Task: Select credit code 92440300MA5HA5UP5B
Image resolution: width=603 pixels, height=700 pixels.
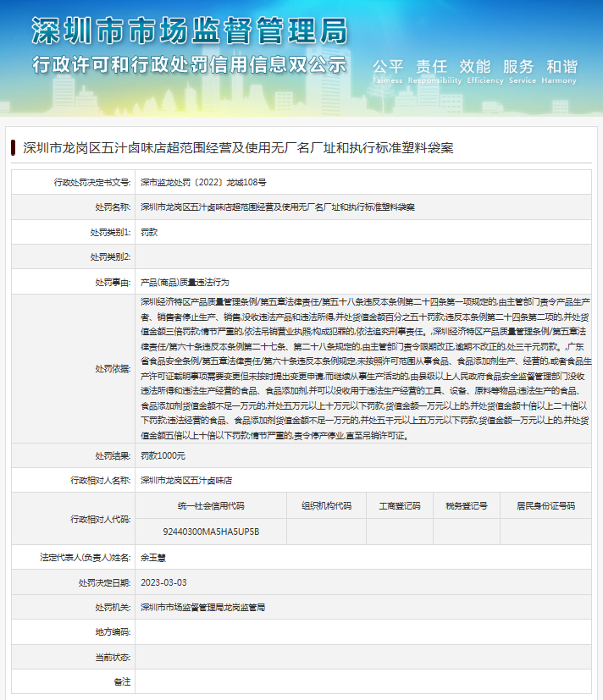Action: click(211, 532)
